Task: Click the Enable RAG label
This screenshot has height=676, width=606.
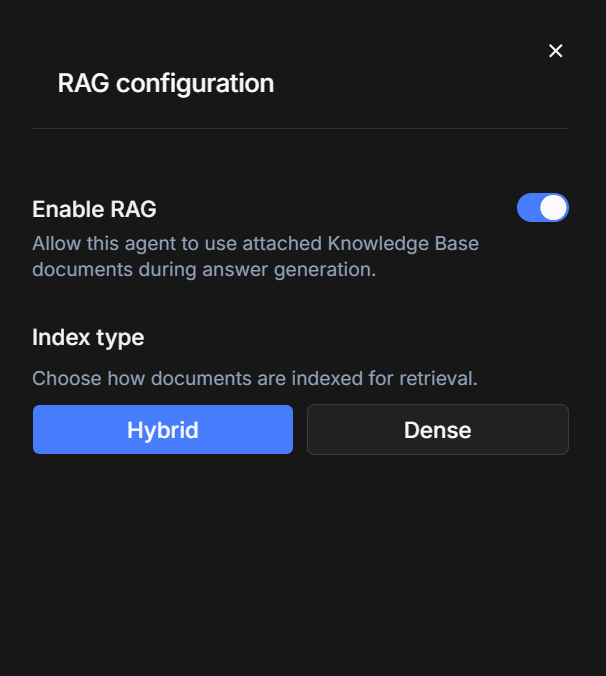Action: click(x=94, y=209)
